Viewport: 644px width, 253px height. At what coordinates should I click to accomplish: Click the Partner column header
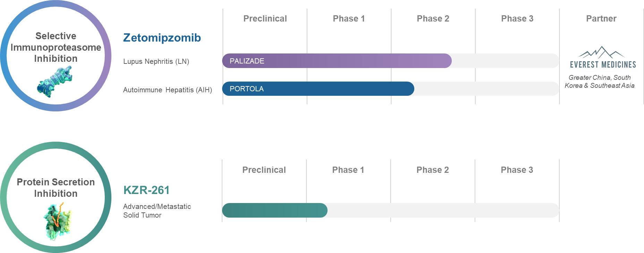pyautogui.click(x=601, y=19)
